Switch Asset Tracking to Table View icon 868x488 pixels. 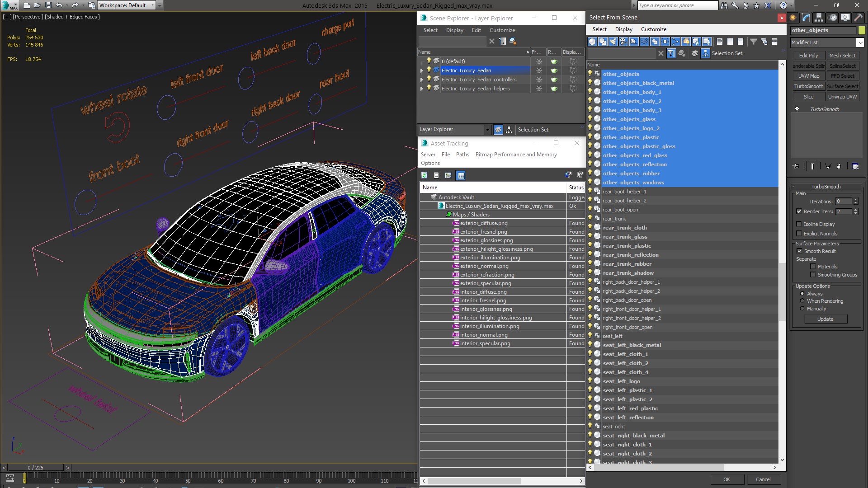pyautogui.click(x=461, y=175)
